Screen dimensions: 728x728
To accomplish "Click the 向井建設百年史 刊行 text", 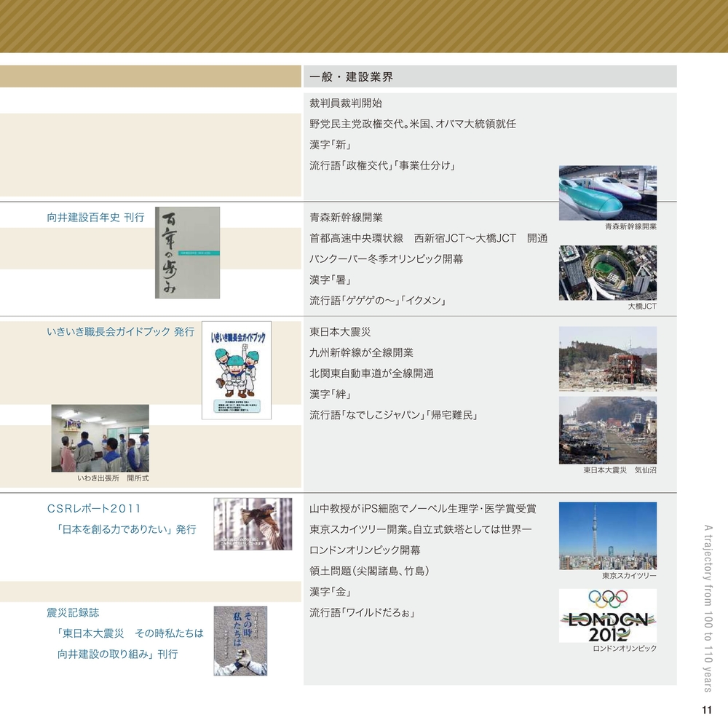I will 95,217.
